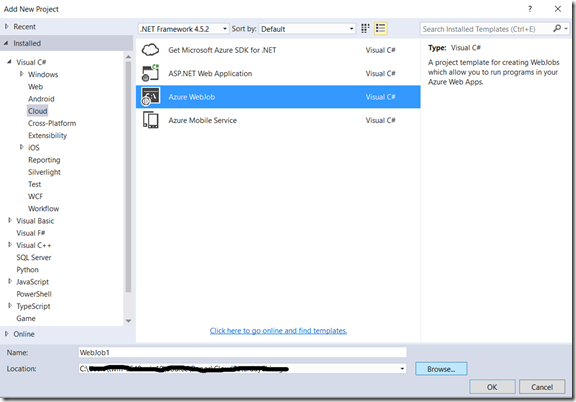This screenshot has height=402, width=576.
Task: Expand the Visual C++ node
Action: click(x=10, y=244)
